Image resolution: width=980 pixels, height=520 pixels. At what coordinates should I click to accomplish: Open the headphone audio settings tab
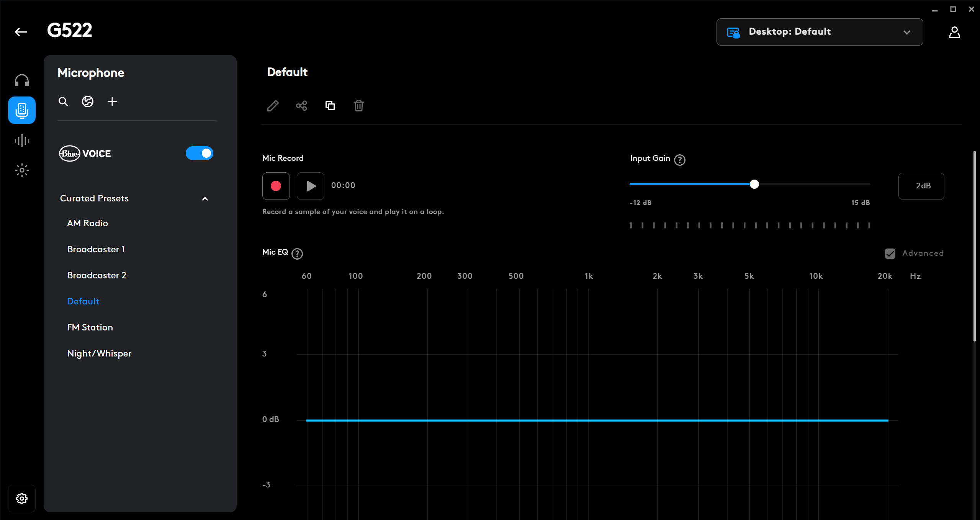click(22, 80)
